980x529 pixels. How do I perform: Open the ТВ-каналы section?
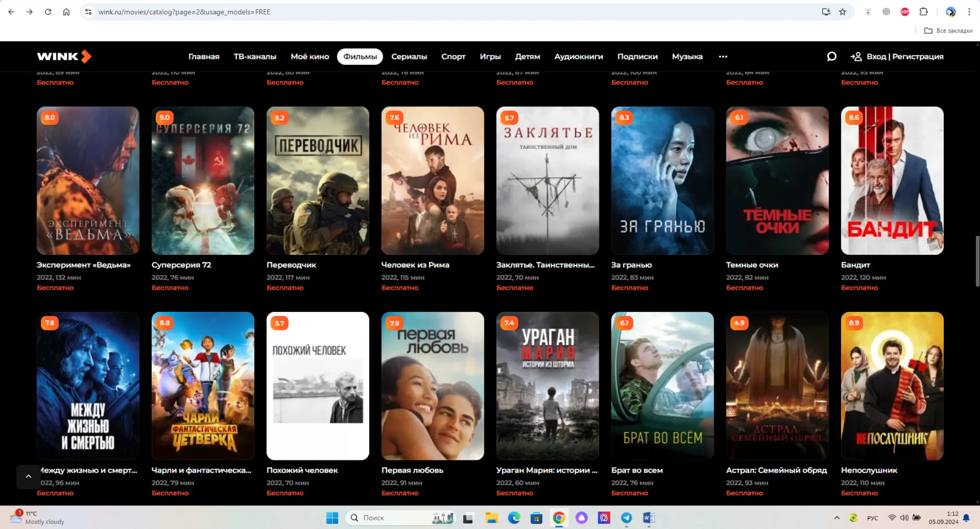[255, 57]
